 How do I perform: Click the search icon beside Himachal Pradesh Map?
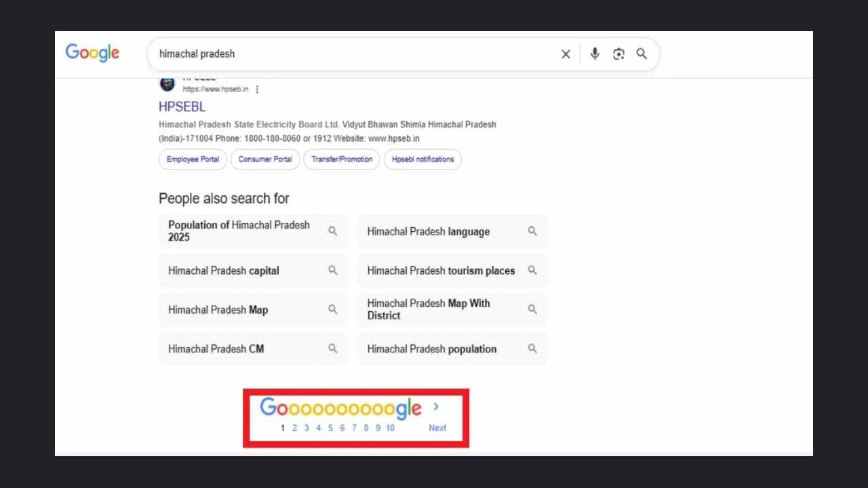click(x=333, y=309)
